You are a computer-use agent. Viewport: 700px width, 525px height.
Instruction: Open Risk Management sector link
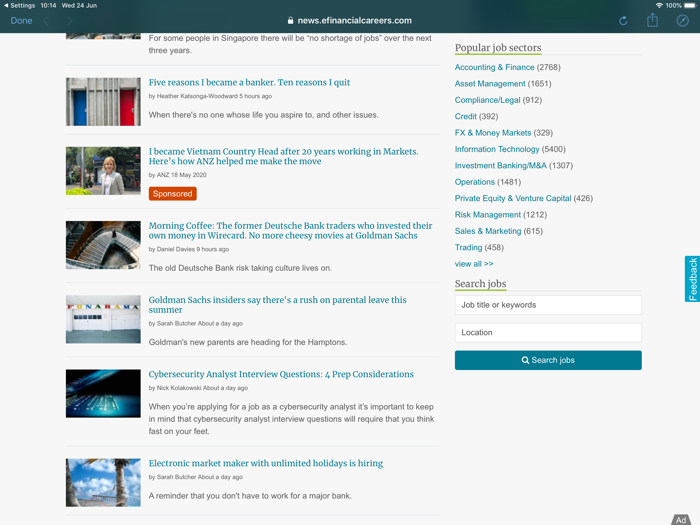tap(488, 215)
